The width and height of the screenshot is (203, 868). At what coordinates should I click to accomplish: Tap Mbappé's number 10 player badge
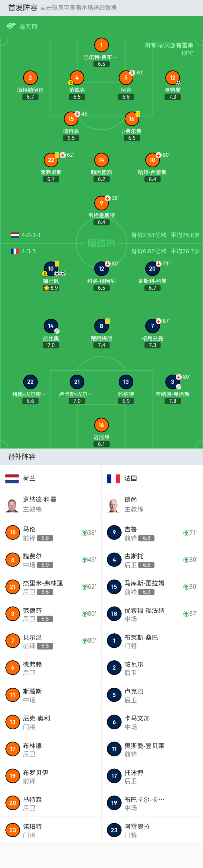pyautogui.click(x=51, y=268)
